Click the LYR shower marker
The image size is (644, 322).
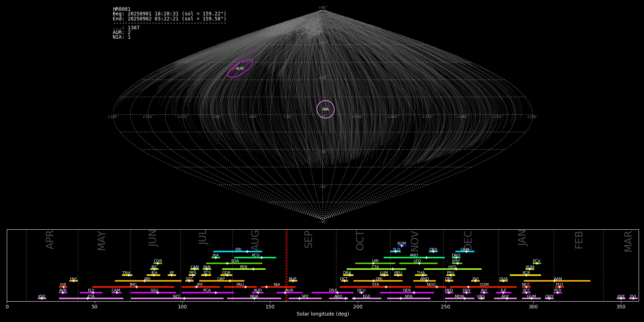[x=63, y=287]
